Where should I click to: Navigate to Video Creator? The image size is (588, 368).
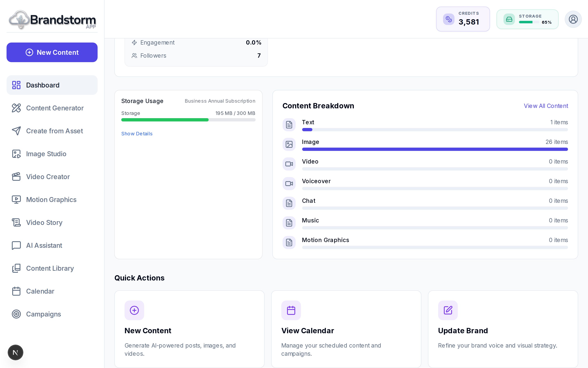[x=52, y=177]
